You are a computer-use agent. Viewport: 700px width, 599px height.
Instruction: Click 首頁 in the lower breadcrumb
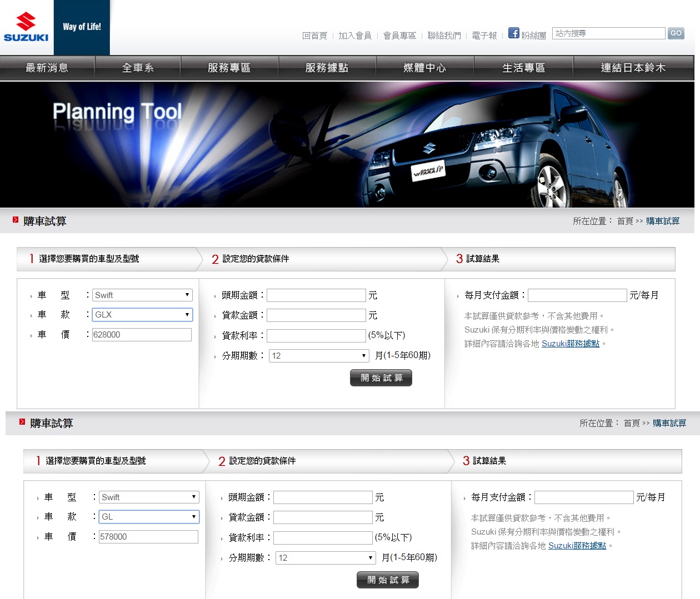(x=632, y=423)
